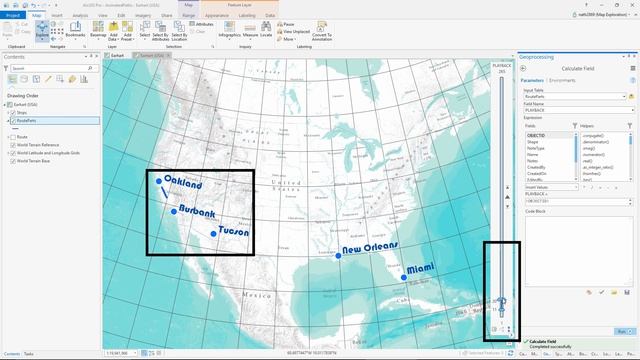Screen dimensions: 640x360
Task: Open the Labeling contextual tab
Action: pos(247,16)
